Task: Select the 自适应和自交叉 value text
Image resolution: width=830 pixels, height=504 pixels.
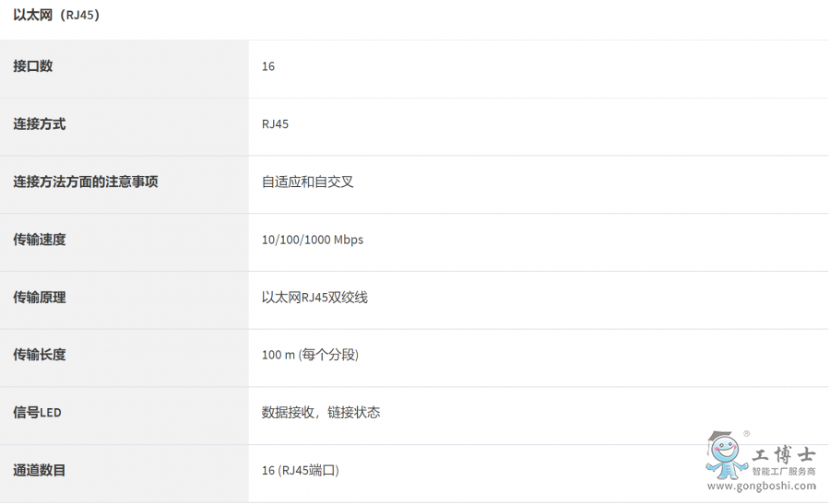Action: pyautogui.click(x=307, y=182)
